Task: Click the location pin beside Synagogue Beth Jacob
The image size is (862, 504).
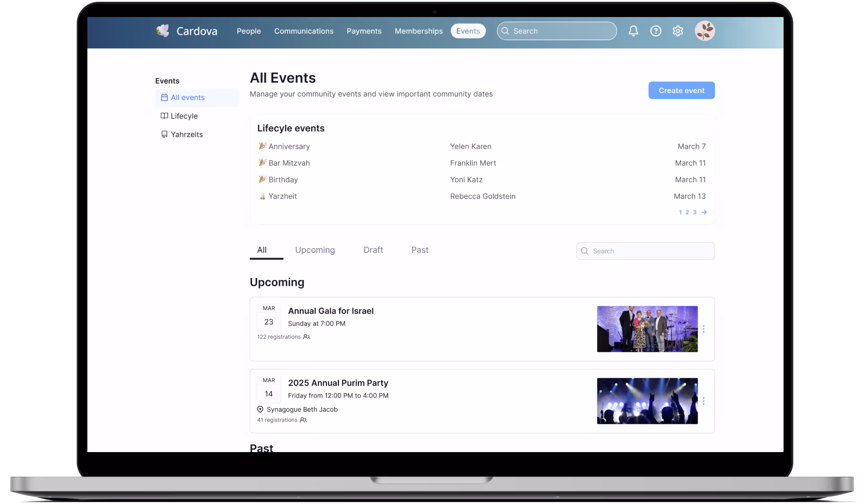Action: click(260, 410)
